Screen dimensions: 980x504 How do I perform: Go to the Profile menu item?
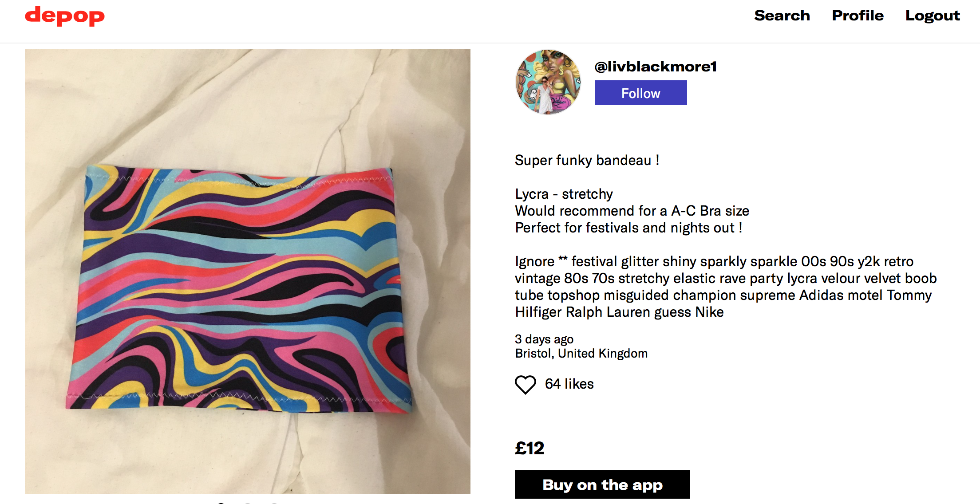(857, 16)
